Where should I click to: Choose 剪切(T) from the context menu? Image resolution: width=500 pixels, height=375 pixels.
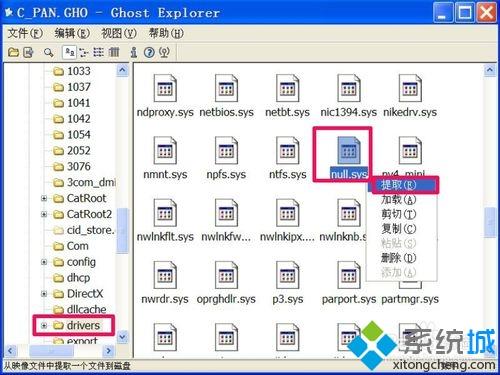click(x=402, y=214)
